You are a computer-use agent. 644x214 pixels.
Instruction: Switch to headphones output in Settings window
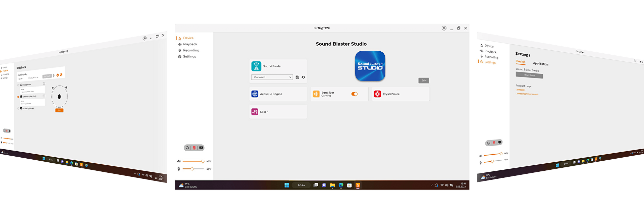pyautogui.click(x=488, y=143)
